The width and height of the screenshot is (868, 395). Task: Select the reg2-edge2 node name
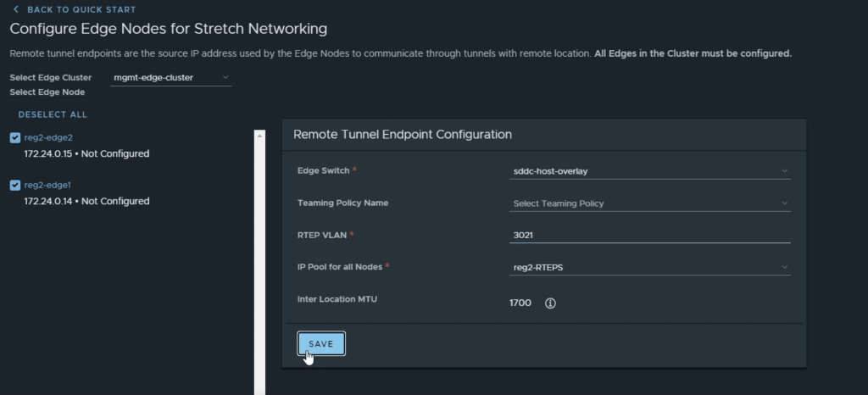coord(48,138)
